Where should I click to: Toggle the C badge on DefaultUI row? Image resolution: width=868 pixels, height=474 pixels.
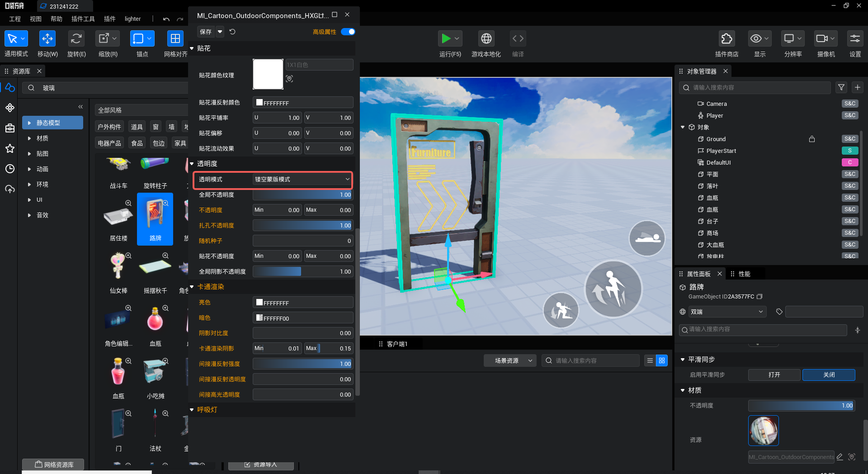point(850,162)
